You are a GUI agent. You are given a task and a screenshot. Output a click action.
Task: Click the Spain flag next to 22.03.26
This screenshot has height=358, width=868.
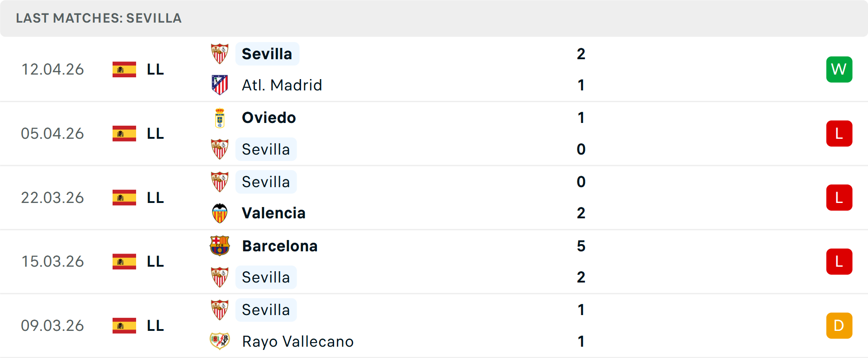pos(123,198)
